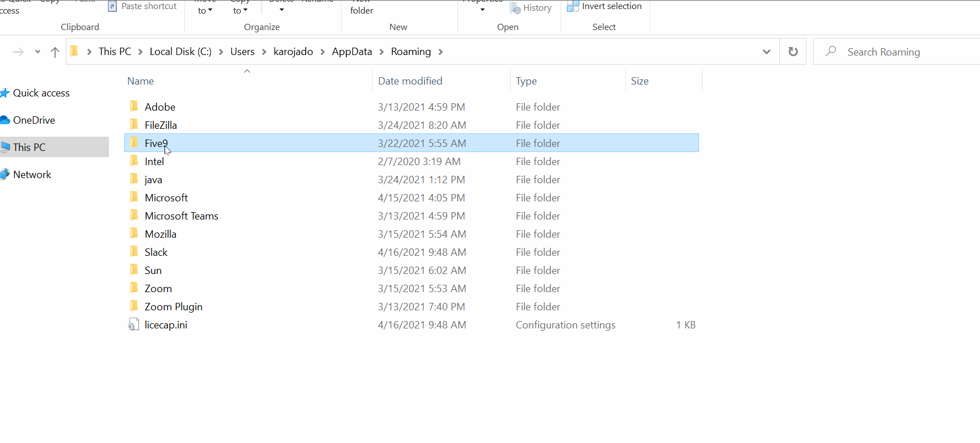Expand the chevron after karojado breadcrumb
The image size is (980, 443).
[322, 52]
